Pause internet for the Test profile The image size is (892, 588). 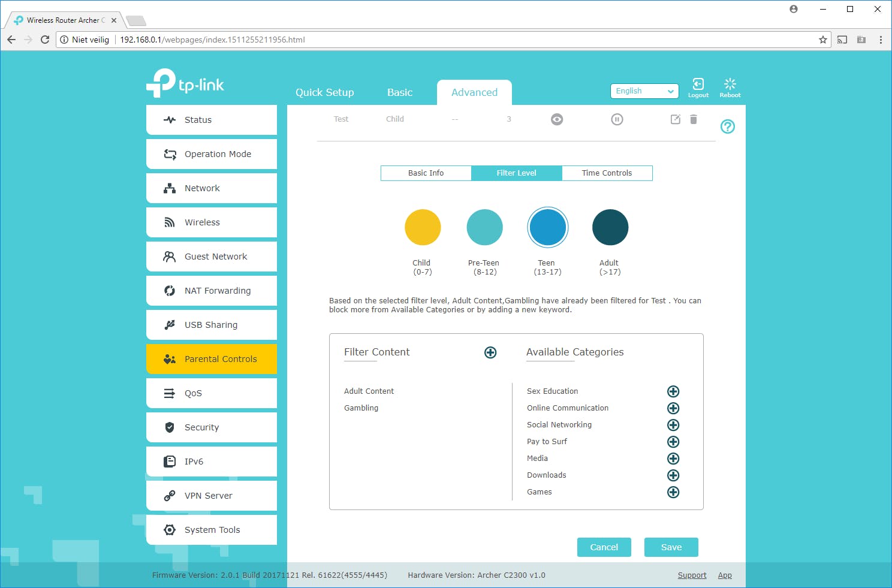(617, 119)
